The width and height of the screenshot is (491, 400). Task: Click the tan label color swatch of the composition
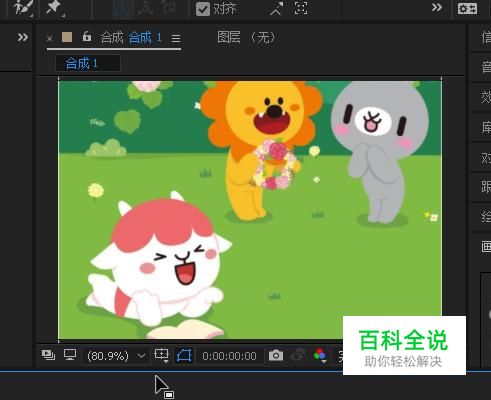(67, 37)
